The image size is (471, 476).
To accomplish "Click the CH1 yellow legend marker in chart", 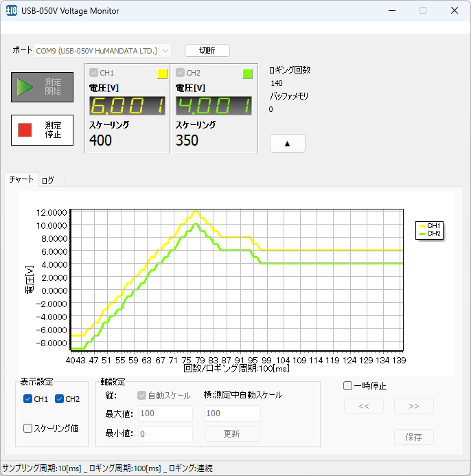I will (x=422, y=225).
